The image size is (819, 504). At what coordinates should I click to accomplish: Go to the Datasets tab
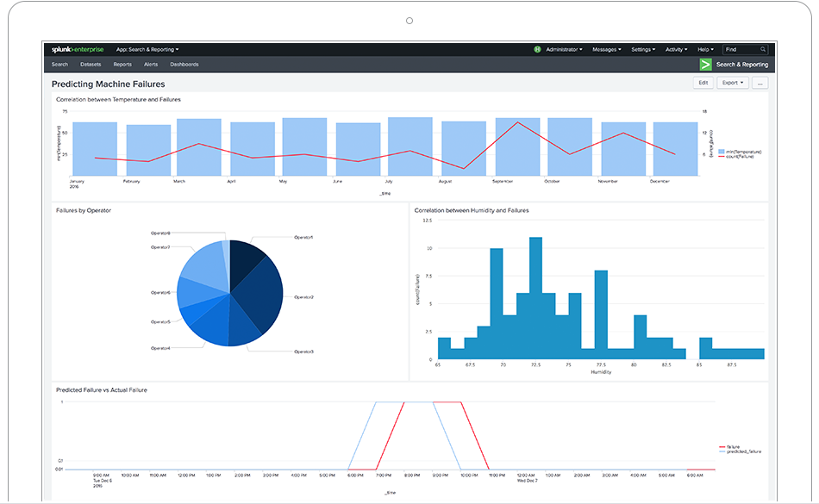[x=91, y=64]
